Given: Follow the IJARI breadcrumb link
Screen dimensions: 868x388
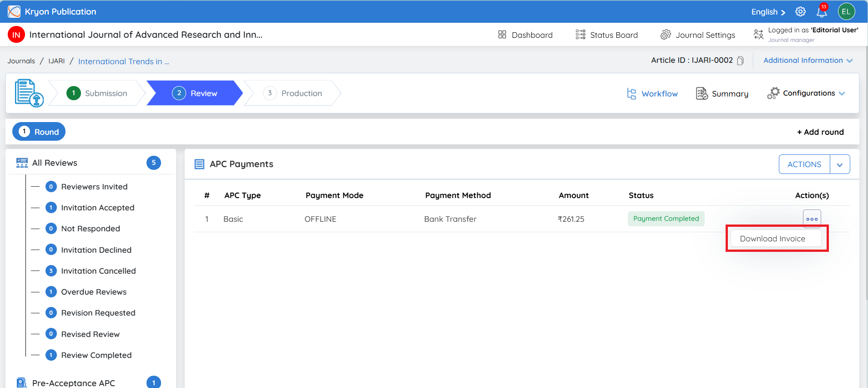Looking at the screenshot, I should click(x=56, y=61).
